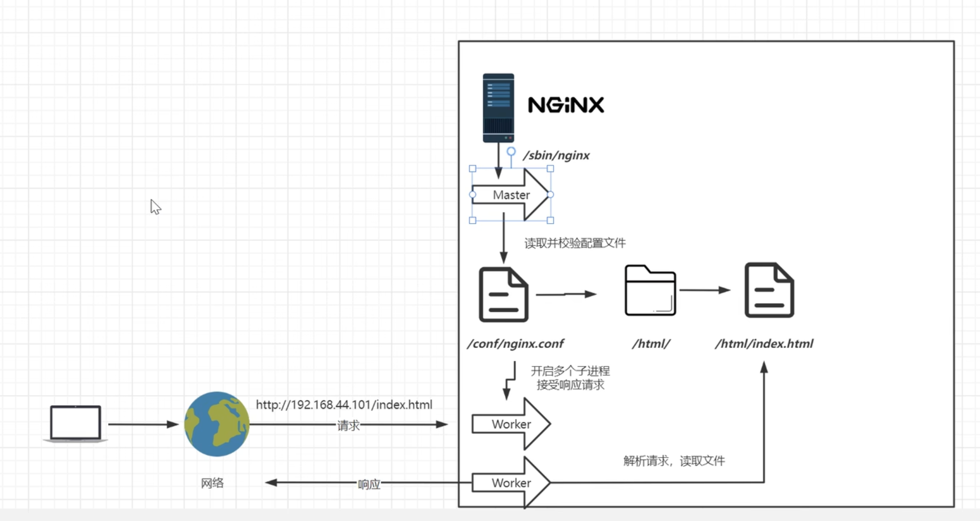
Task: Click the left edge selection handle of Master
Action: pyautogui.click(x=472, y=195)
